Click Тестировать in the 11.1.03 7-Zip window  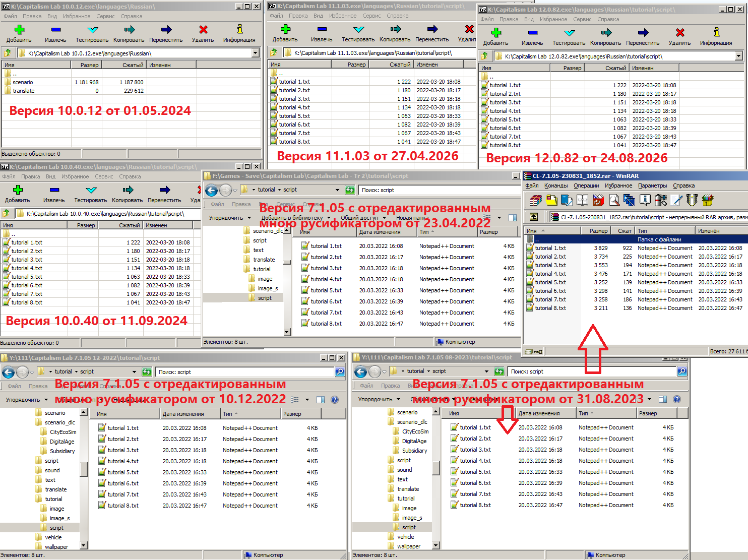358,33
